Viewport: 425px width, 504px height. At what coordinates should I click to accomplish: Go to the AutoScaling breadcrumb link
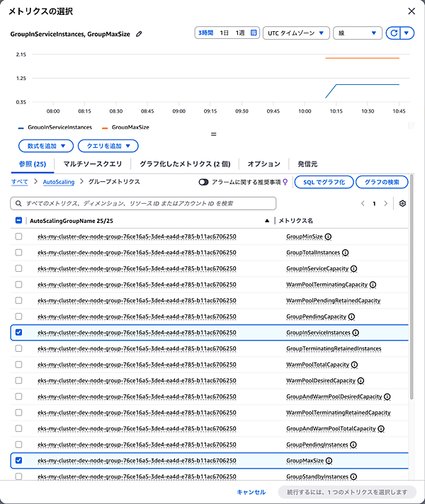[59, 182]
